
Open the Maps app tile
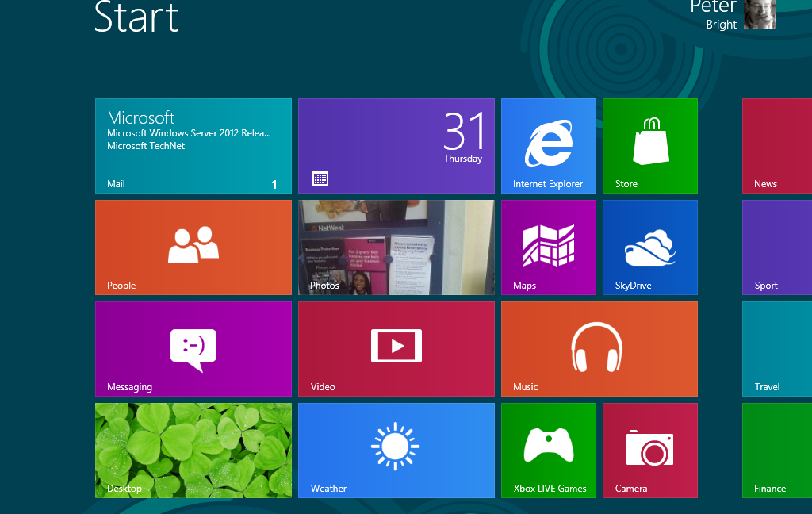point(548,247)
